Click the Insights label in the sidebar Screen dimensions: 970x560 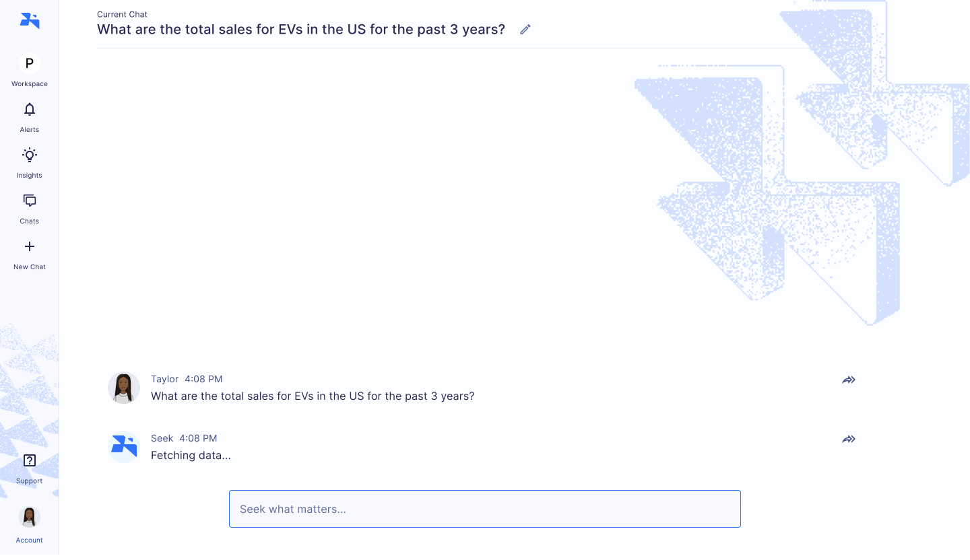[x=30, y=176]
